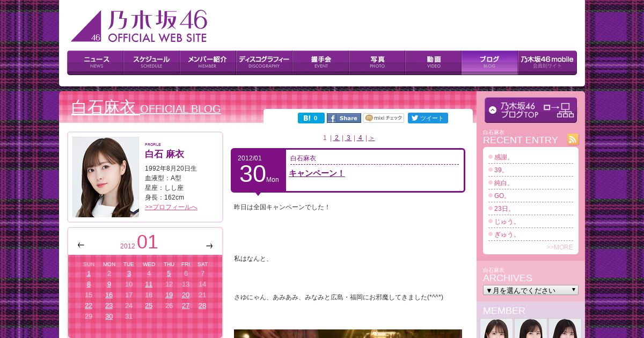
Task: Open the Nogizaka46 blog TOP banner
Action: point(531,110)
